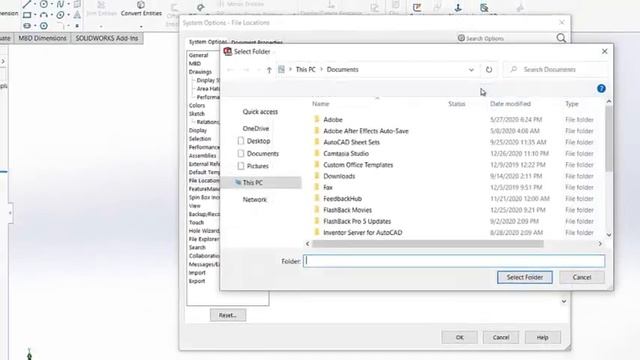This screenshot has width=640, height=360.
Task: Switch to MBD Dimensions tab
Action: [x=42, y=38]
